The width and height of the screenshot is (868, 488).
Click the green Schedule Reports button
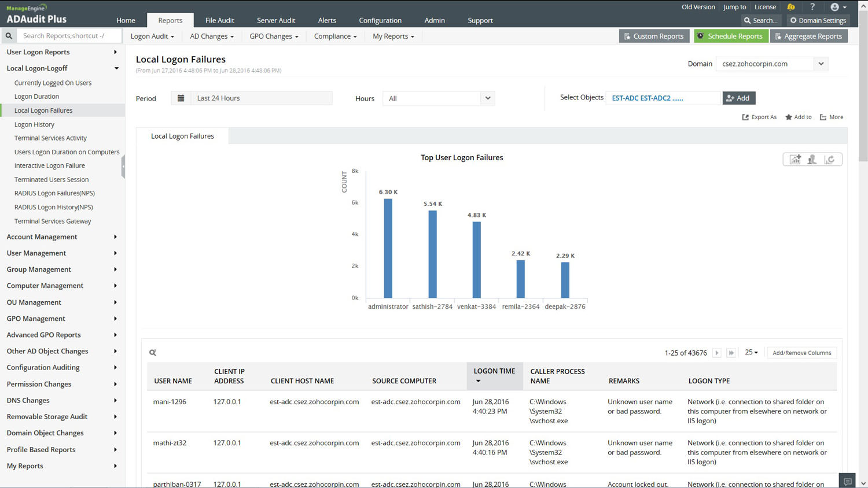[x=730, y=36]
